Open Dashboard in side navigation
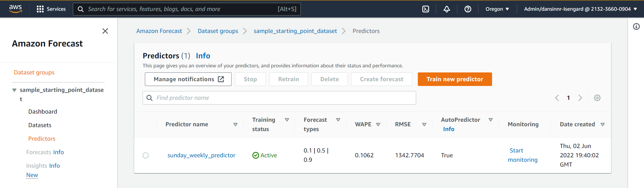644x188 pixels. 43,112
